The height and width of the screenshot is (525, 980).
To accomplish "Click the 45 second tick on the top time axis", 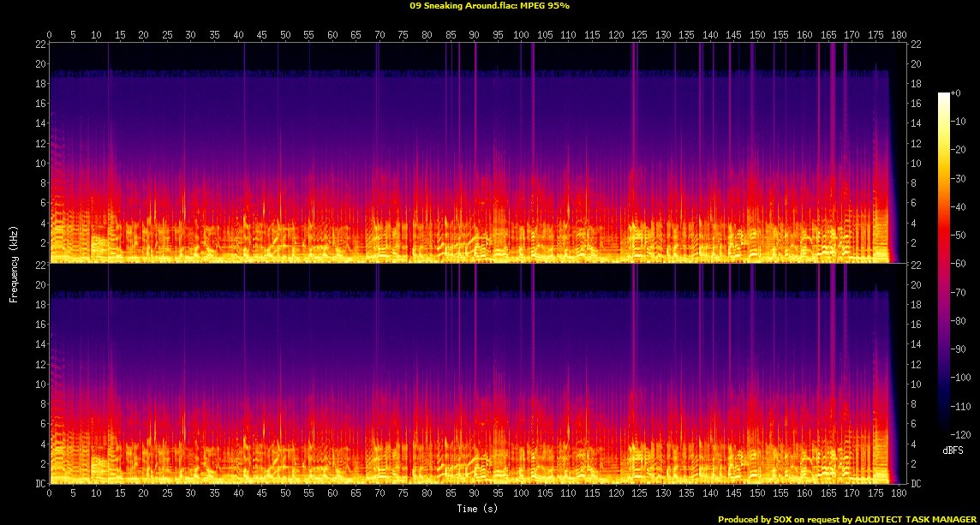I will (x=261, y=34).
